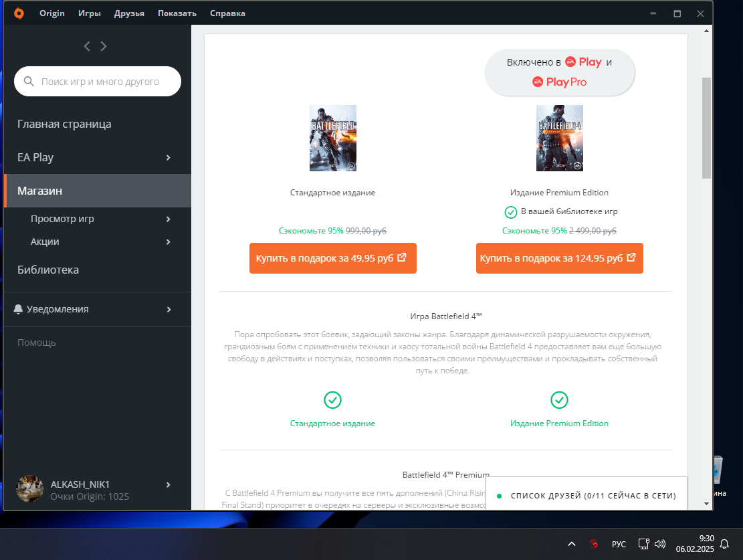Click the vertical scrollbar thumb

pyautogui.click(x=706, y=128)
